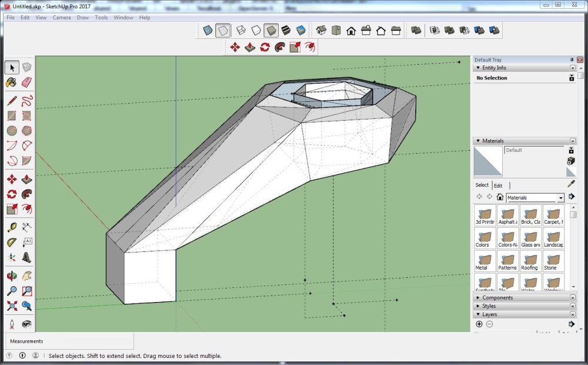Enable Hidden Line face style

point(256,31)
